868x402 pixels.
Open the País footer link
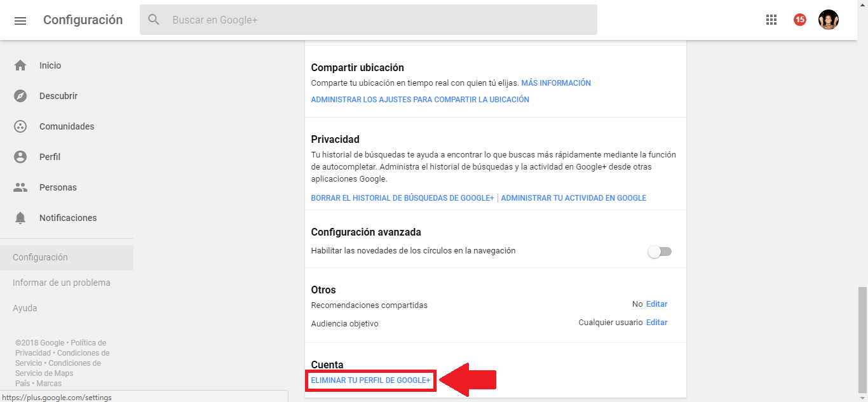click(22, 384)
